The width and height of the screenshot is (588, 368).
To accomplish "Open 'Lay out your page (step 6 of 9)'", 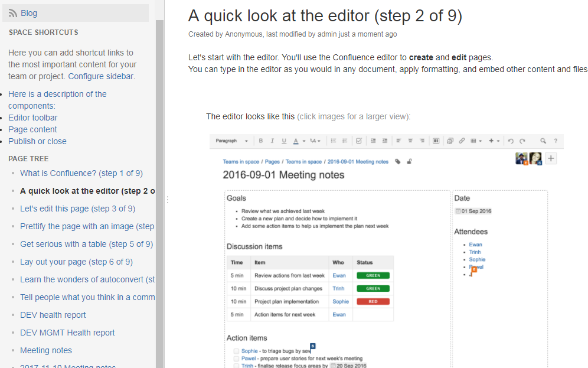I will tap(77, 262).
